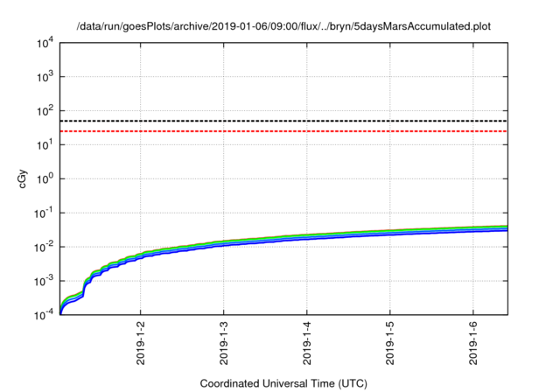Click the black dashed threshold line

pos(283,121)
